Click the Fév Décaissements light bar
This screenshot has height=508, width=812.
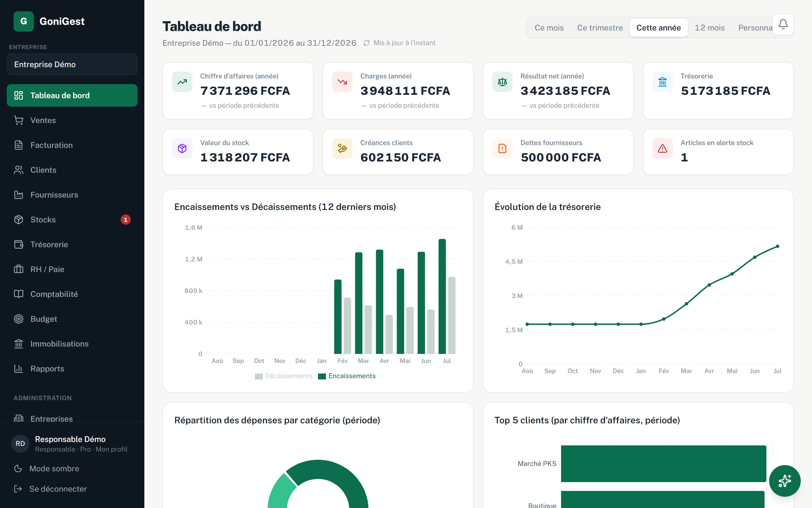[347, 326]
